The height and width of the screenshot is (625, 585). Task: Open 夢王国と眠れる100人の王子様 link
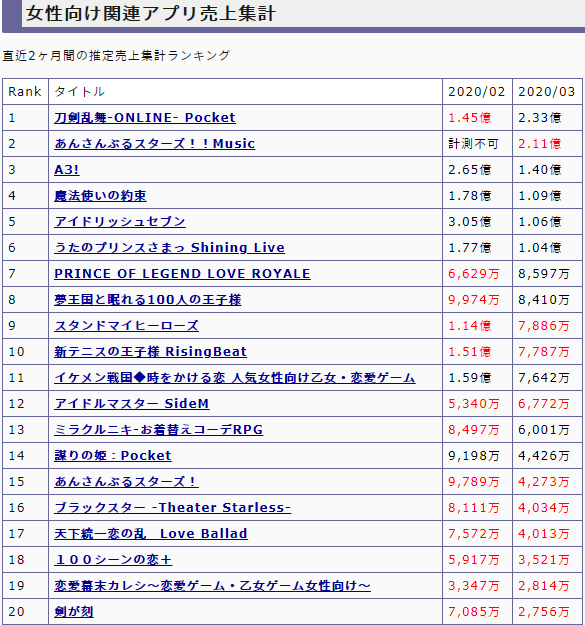148,300
